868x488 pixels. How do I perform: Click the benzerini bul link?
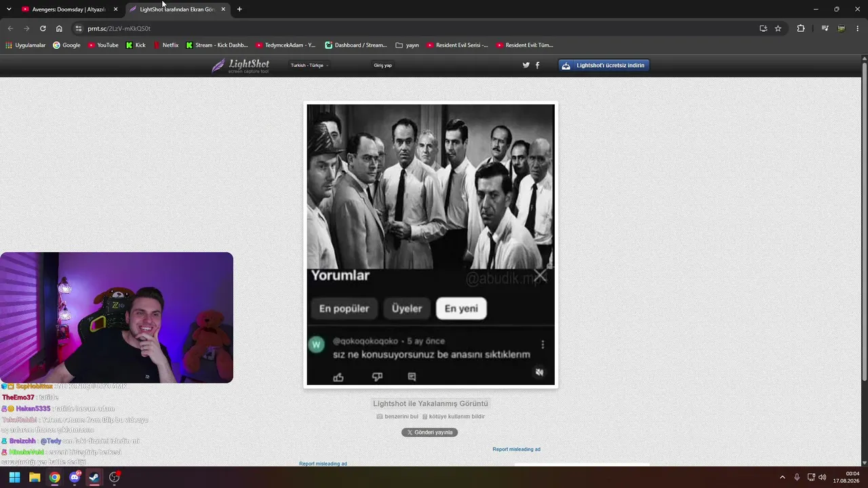coord(397,417)
